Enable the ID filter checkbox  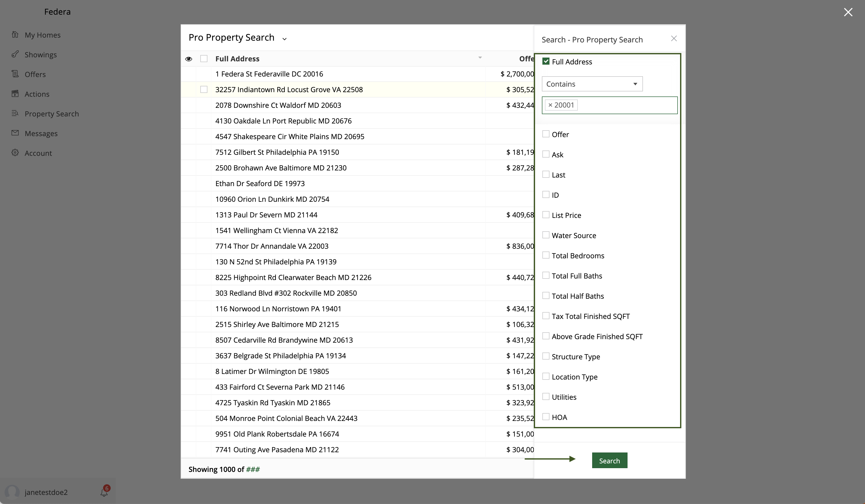click(x=546, y=194)
